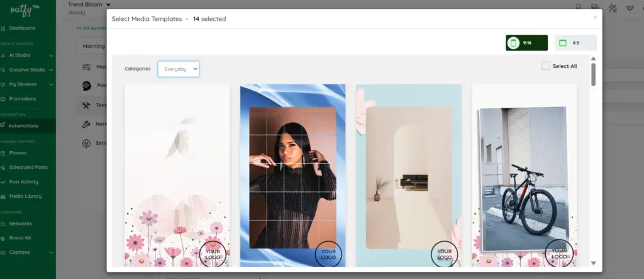Click the Scheduled Posts icon
Viewport: 644px width, 279px height.
coord(3,168)
